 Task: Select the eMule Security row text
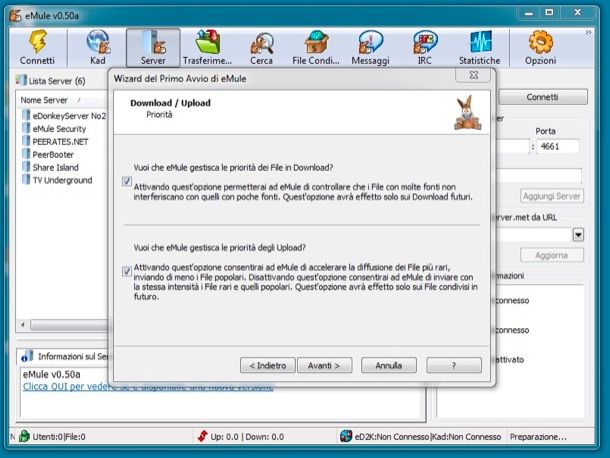click(x=59, y=129)
